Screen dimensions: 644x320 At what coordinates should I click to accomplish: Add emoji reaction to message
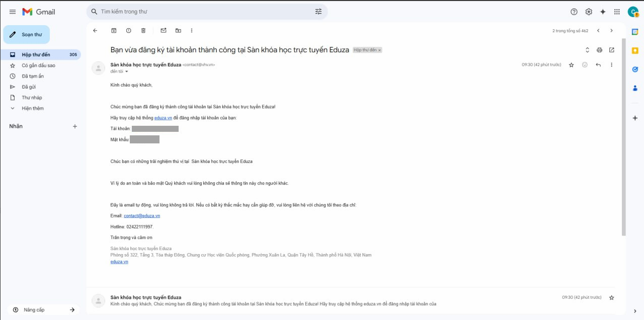(585, 65)
